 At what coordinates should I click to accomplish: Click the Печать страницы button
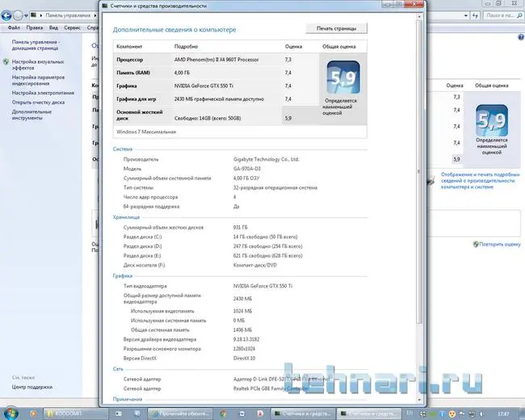coord(336,28)
